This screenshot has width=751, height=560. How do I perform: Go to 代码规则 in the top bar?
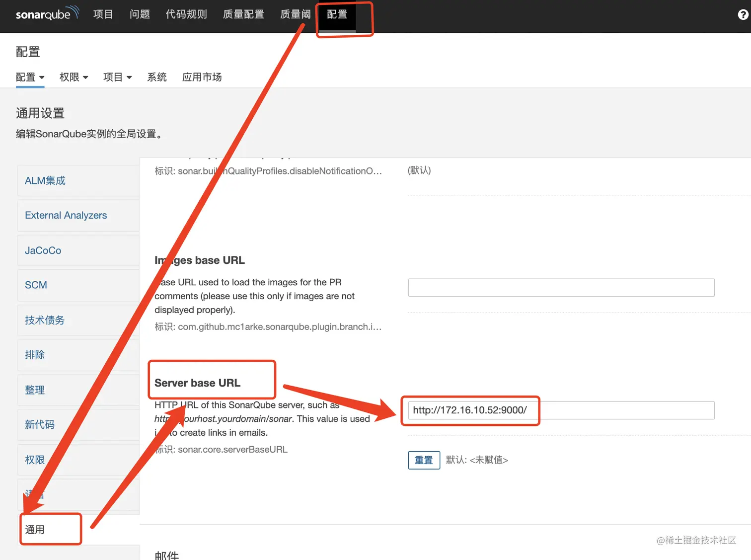186,14
